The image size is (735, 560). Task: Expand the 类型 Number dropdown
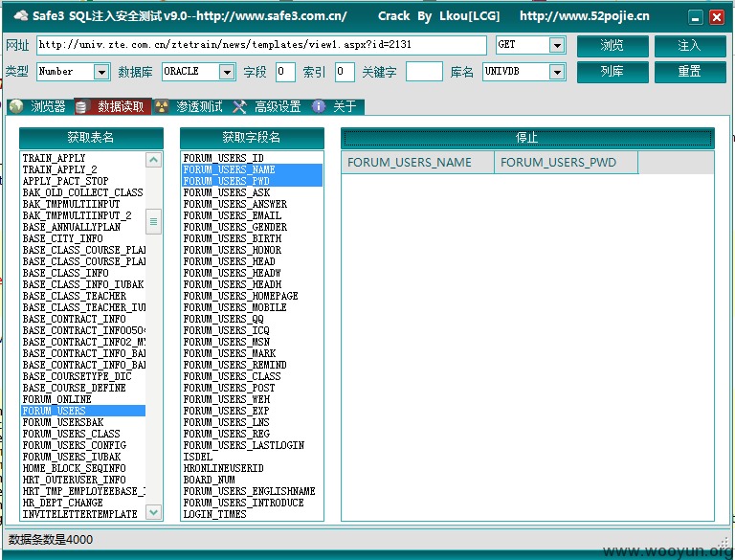pyautogui.click(x=101, y=72)
